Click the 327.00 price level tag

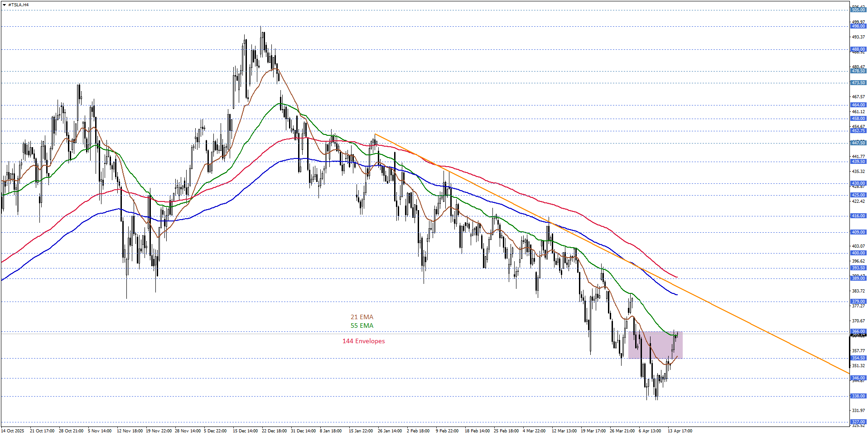(858, 422)
